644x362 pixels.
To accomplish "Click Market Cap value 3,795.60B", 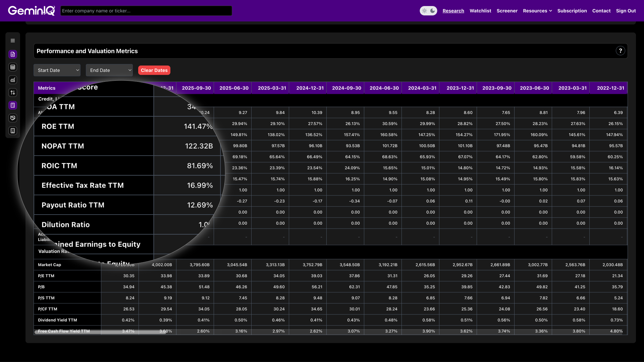I will 200,265.
